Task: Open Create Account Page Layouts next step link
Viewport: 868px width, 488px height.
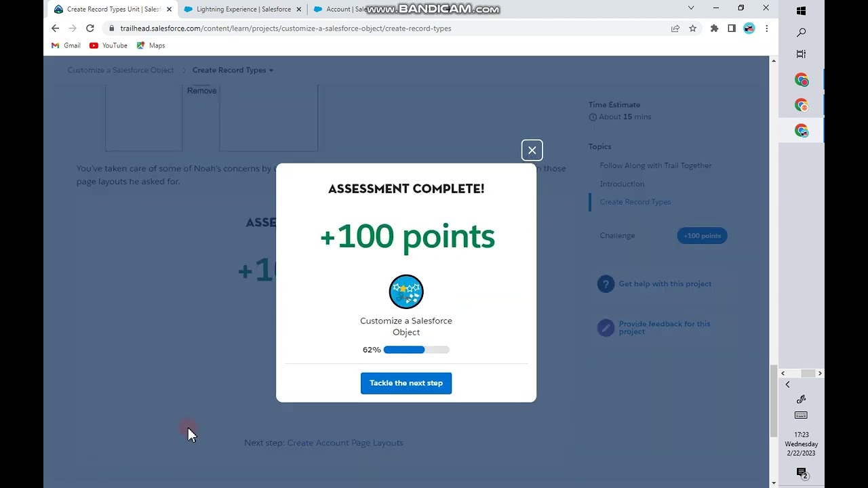Action: (x=345, y=443)
